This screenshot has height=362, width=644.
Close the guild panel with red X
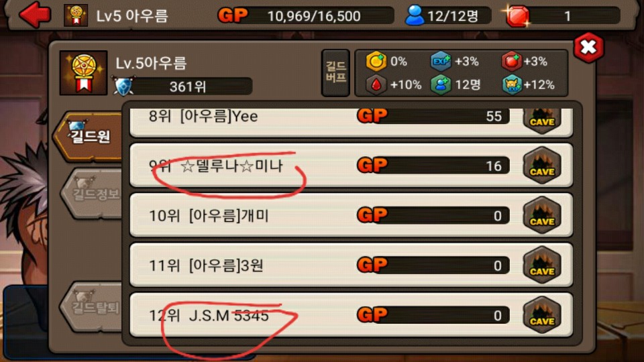588,47
